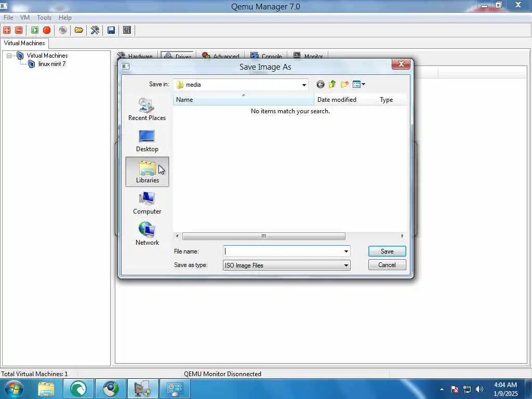Click the yellow open folder toolbar icon
532x399 pixels.
pyautogui.click(x=79, y=30)
